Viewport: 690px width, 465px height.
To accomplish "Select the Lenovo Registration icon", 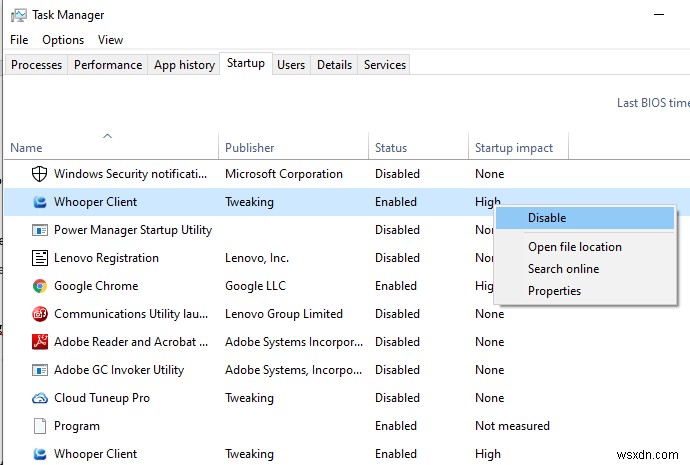I will (40, 258).
